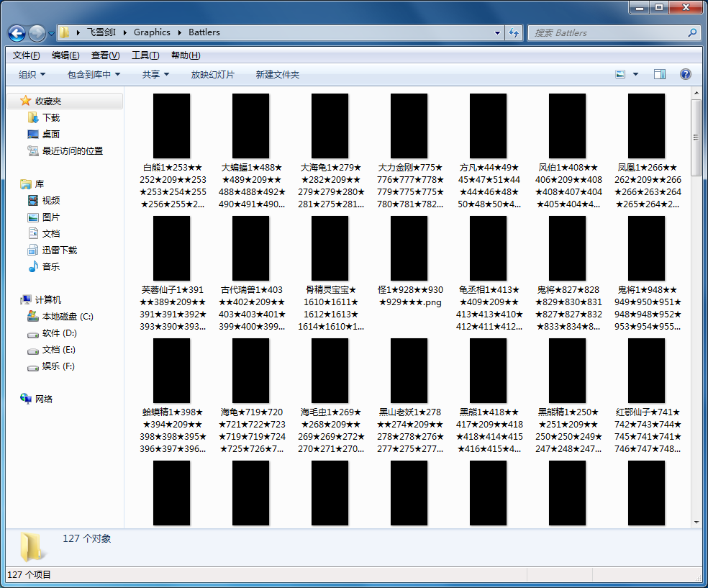Expand the arrow after 飞雪剑I breadcrumb
Image resolution: width=708 pixels, height=588 pixels.
[x=124, y=32]
